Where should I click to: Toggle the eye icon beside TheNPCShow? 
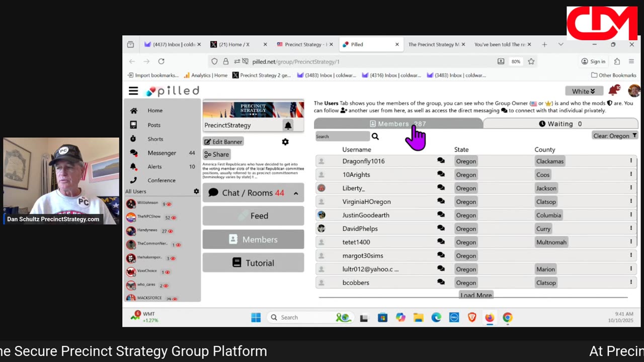click(174, 218)
